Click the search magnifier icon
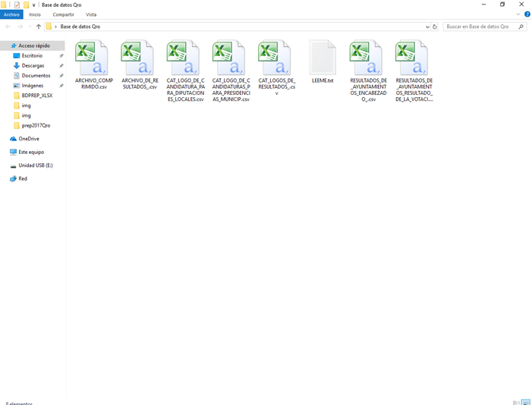532x405 pixels. pos(521,27)
